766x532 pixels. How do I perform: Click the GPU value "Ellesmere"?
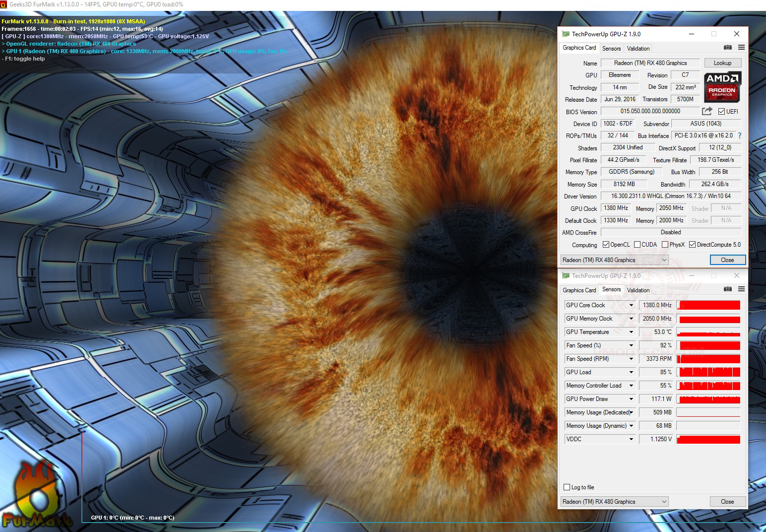(x=620, y=75)
